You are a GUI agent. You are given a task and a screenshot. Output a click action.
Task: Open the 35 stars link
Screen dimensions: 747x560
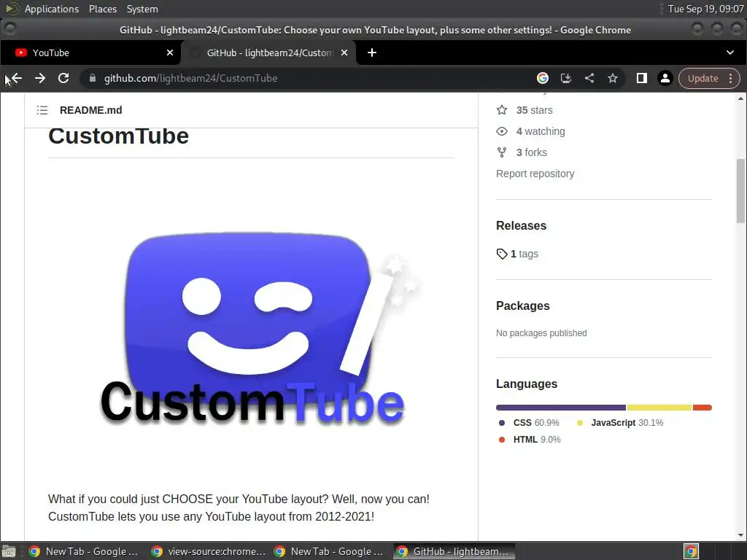(x=534, y=111)
